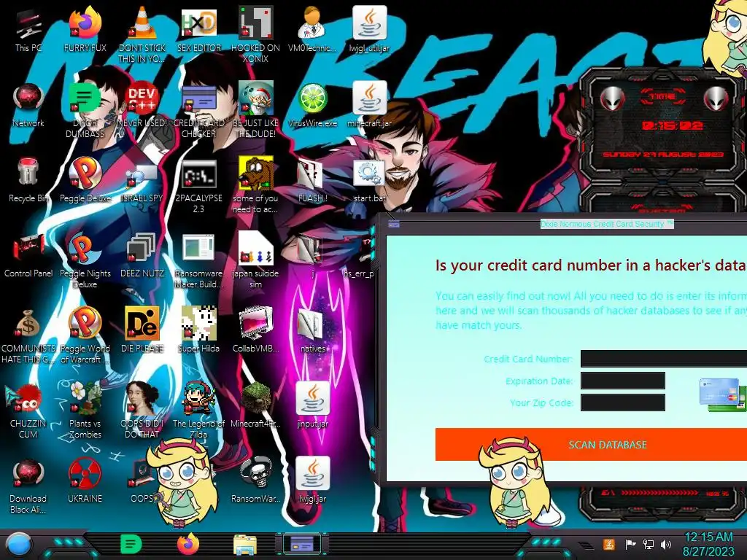Image resolution: width=747 pixels, height=560 pixels.
Task: Click the Dixie Normous Credit Card Security title
Action: 607,224
